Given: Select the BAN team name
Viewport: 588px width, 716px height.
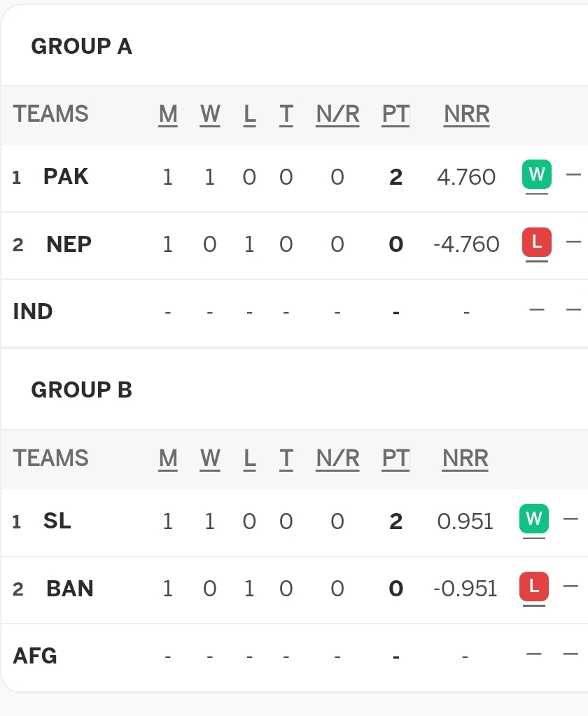Looking at the screenshot, I should tap(70, 589).
